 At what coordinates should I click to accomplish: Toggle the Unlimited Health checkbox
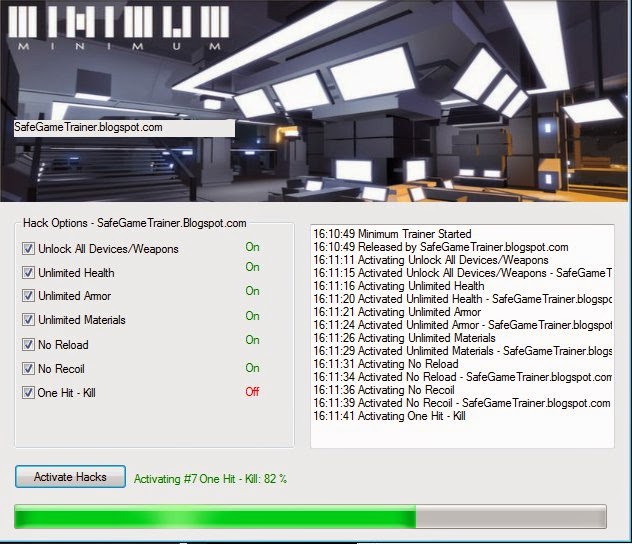point(28,272)
